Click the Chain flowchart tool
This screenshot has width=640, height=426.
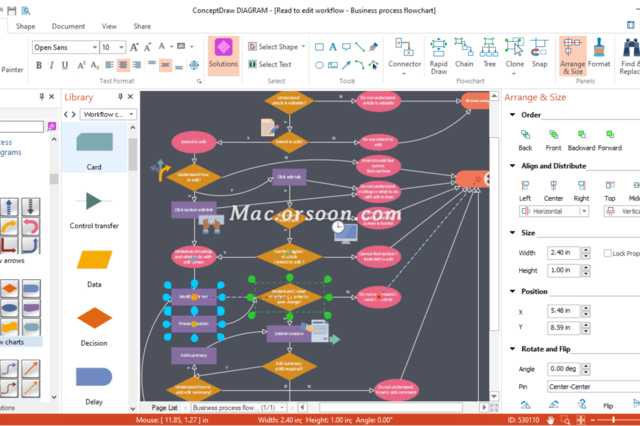pos(464,53)
